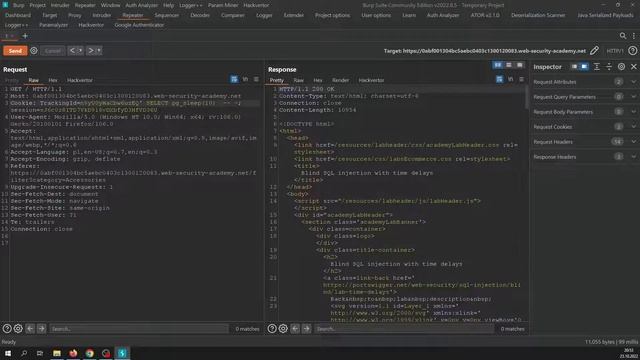Screen dimensions: 640x360
Task: Open Request search help icon
Action: pyautogui.click(x=7, y=329)
